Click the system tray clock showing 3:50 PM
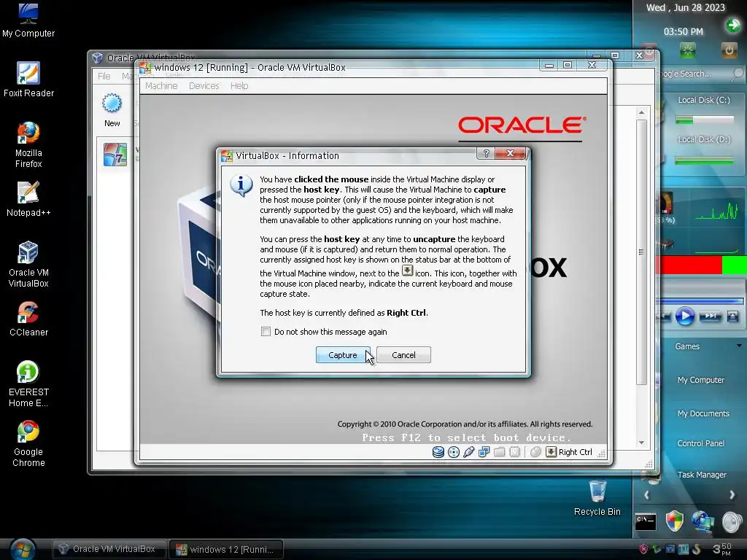Image resolution: width=747 pixels, height=560 pixels. (x=721, y=549)
